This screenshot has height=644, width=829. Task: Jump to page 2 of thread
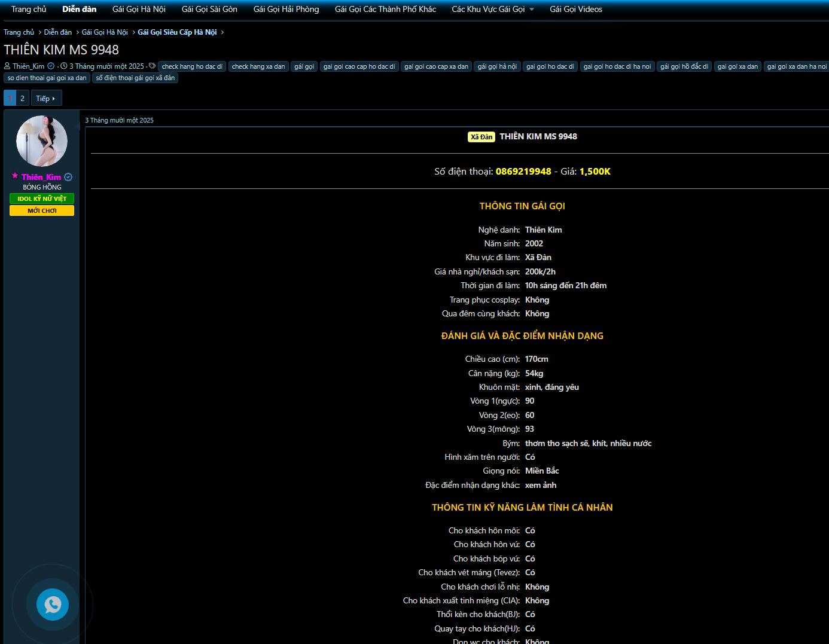pos(23,99)
